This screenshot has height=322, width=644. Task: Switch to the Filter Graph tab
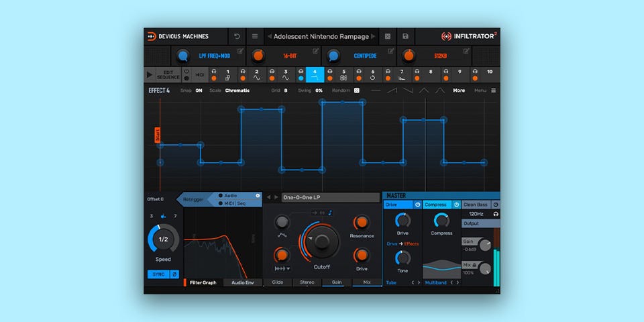[203, 282]
